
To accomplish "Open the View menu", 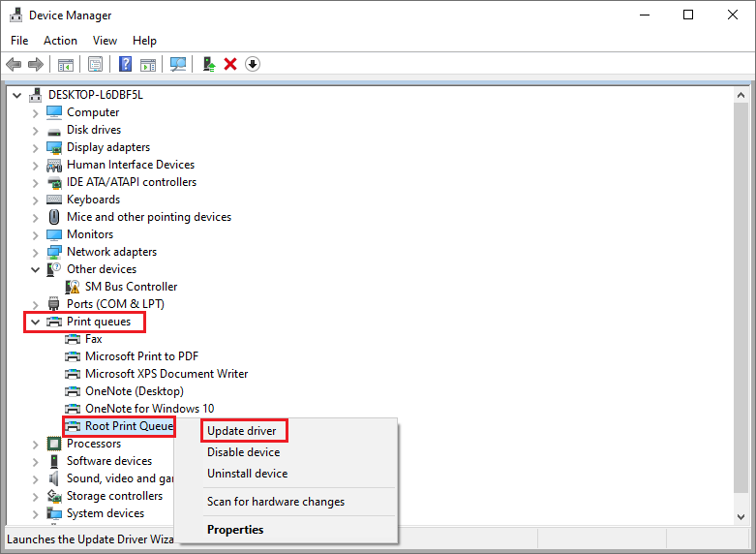I will pos(105,41).
